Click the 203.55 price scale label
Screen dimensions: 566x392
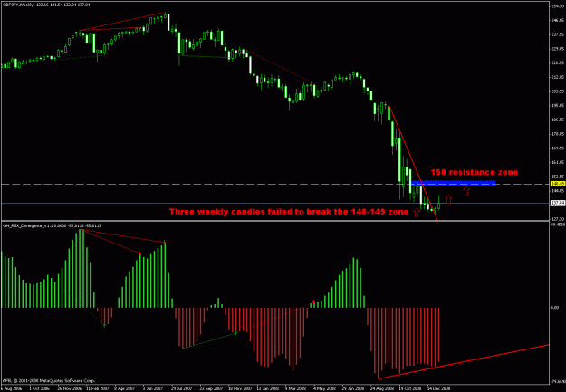coord(558,91)
